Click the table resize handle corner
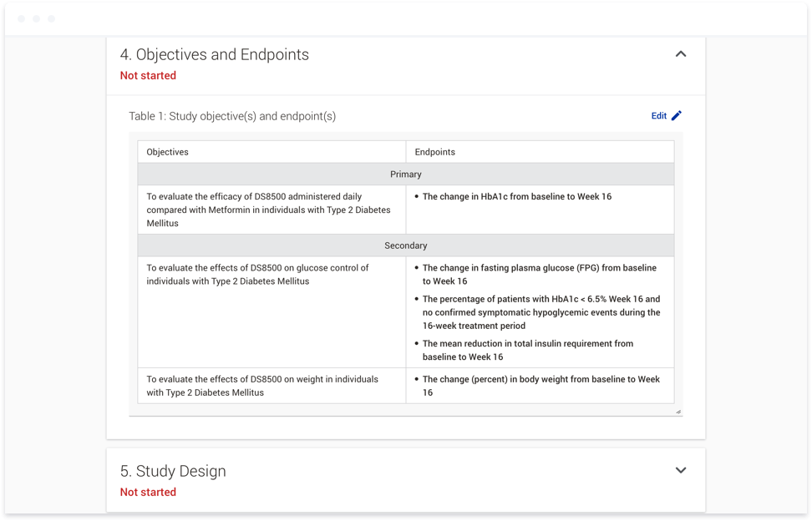812x521 pixels. coord(678,412)
